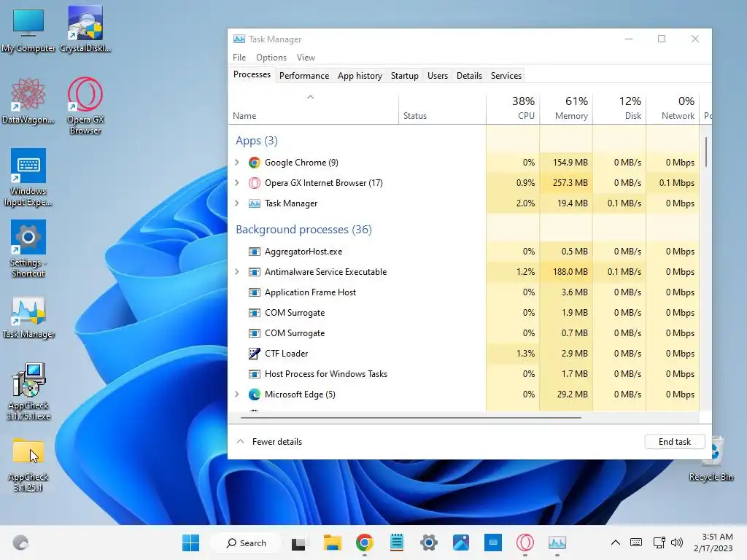Switch to the Services tab
This screenshot has width=747, height=560.
[x=506, y=76]
